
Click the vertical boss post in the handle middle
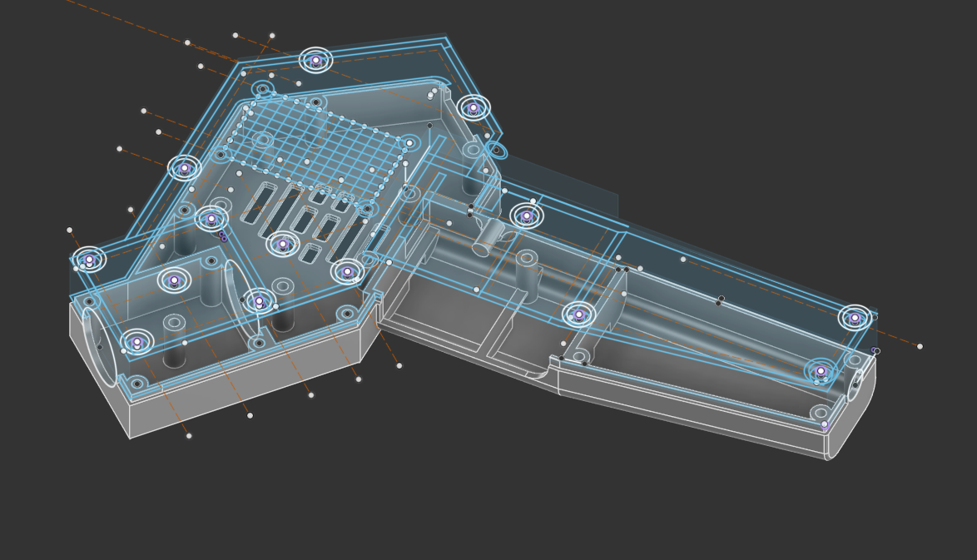tap(526, 275)
